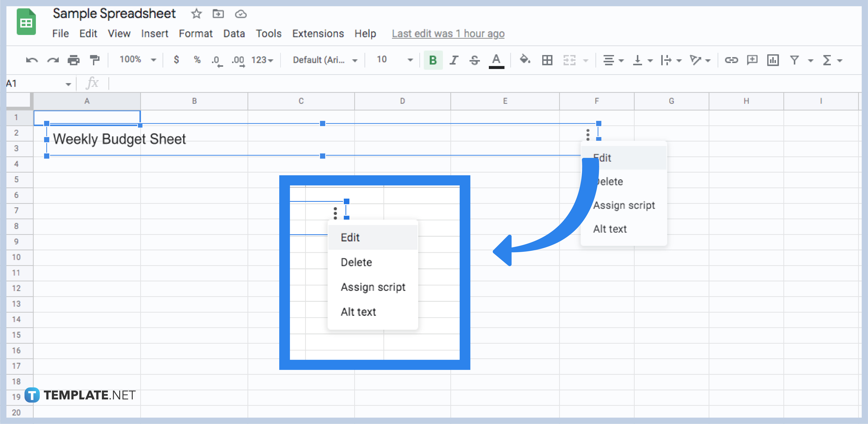Toggle italic formatting
Screen dimensions: 868x424
pos(454,60)
